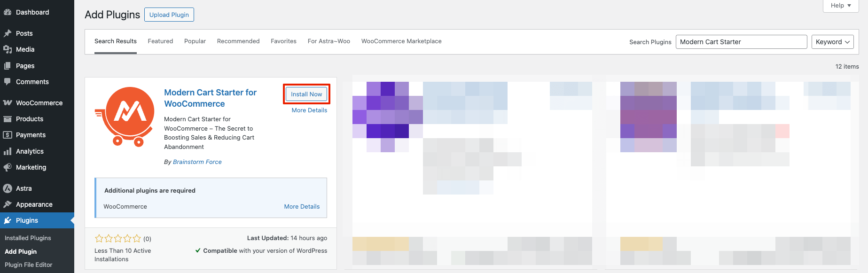Open the Installed Plugins submenu

click(28, 238)
